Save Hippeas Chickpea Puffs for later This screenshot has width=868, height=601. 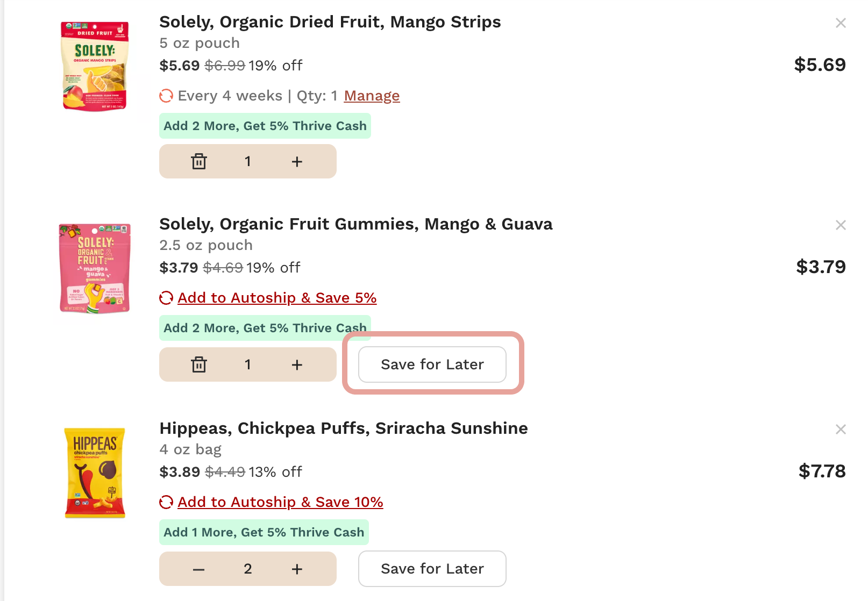click(432, 569)
